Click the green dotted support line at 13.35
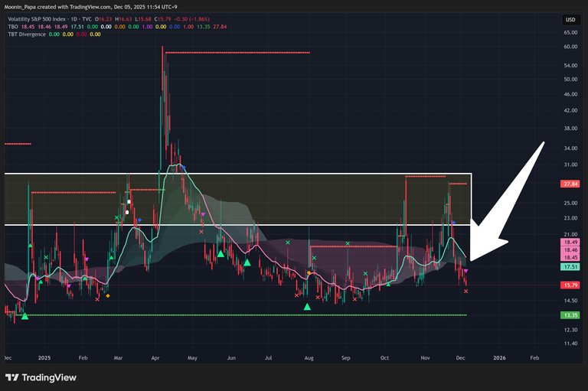The height and width of the screenshot is (391, 588). (230, 314)
